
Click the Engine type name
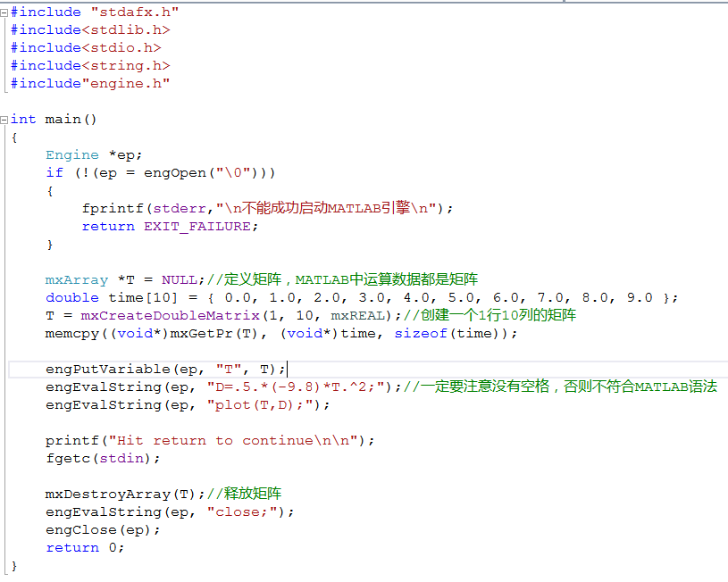72,155
